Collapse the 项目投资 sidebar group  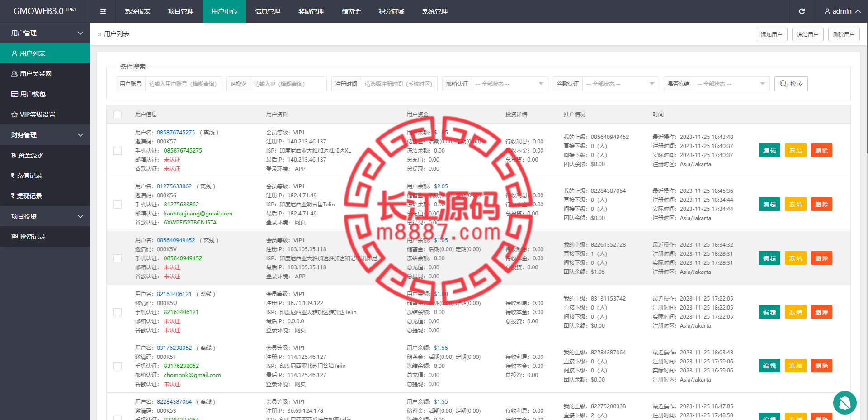pyautogui.click(x=45, y=216)
